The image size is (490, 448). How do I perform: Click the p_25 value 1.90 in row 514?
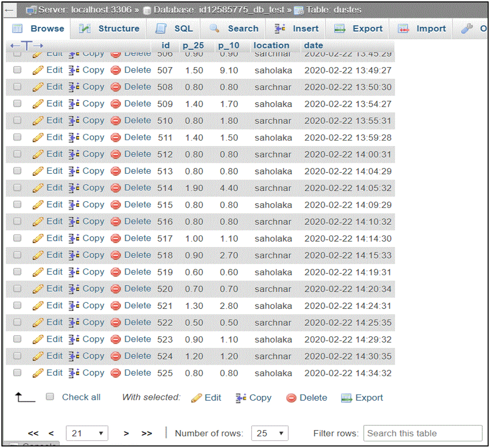pyautogui.click(x=194, y=188)
